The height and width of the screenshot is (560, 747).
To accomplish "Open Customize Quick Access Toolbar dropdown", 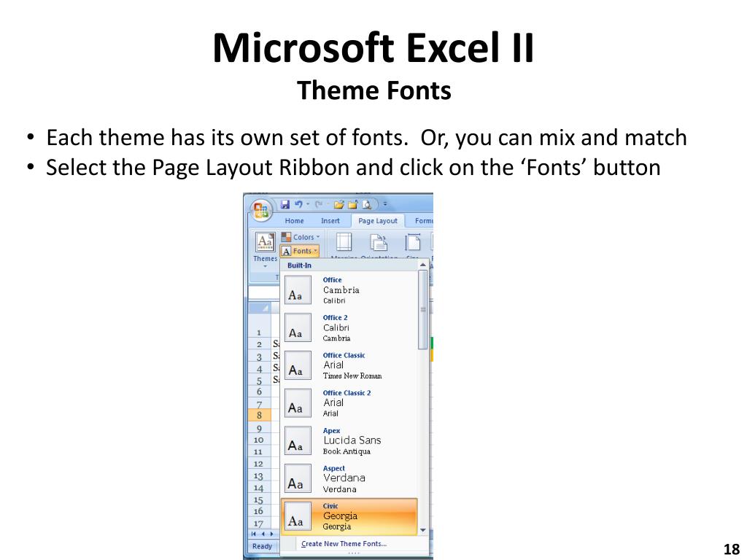I will point(385,205).
